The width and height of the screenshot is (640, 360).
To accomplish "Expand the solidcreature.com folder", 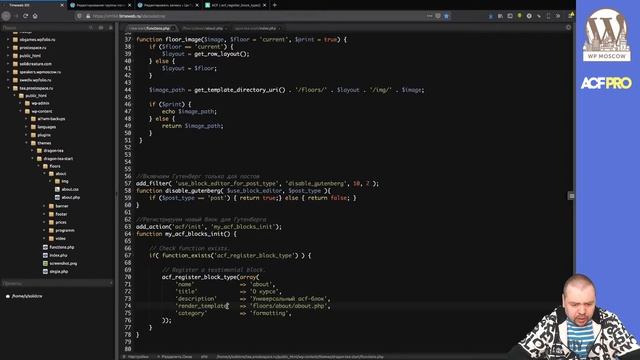I will tap(8, 64).
